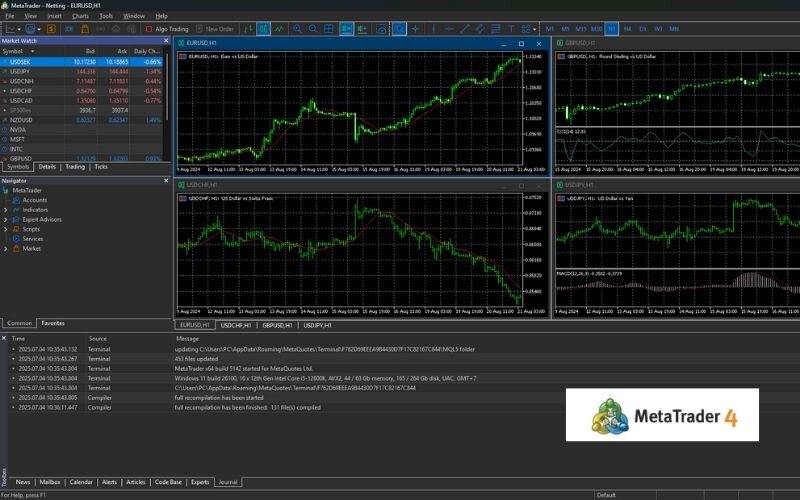Tile chart windows with grid icon

(329, 29)
